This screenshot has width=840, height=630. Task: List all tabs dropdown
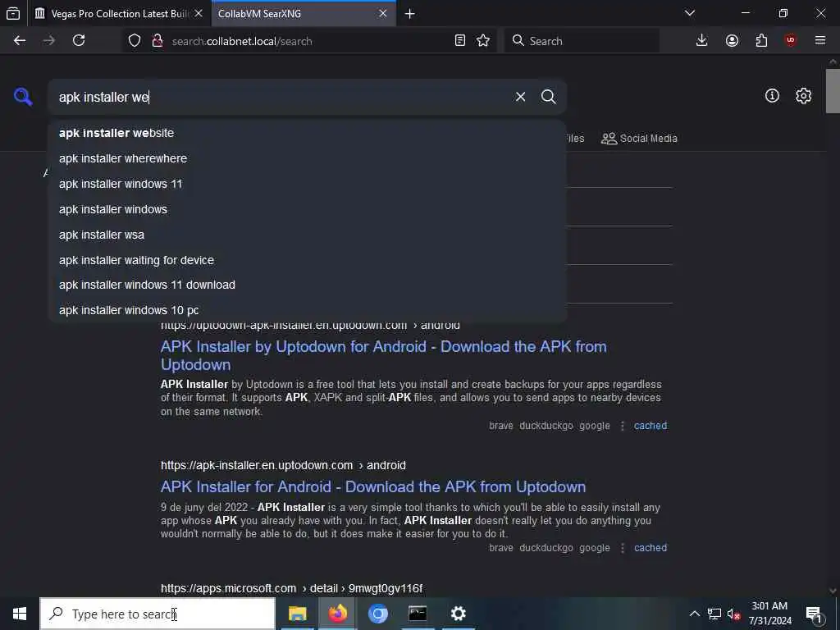click(690, 13)
